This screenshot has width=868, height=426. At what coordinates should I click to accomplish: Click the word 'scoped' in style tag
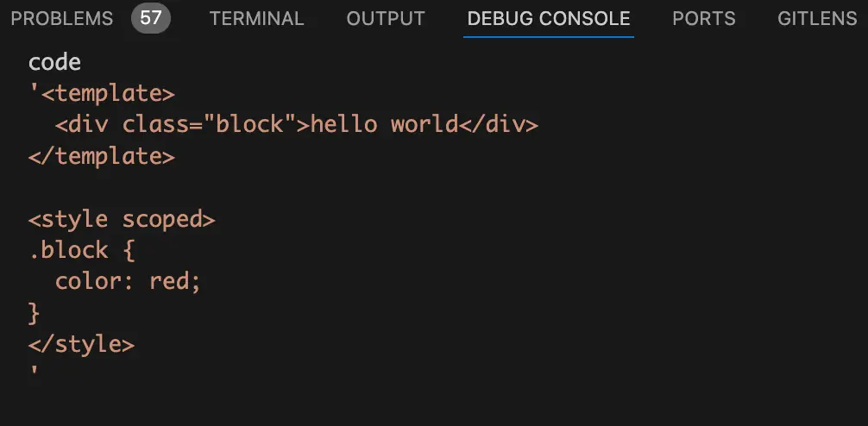pos(168,219)
